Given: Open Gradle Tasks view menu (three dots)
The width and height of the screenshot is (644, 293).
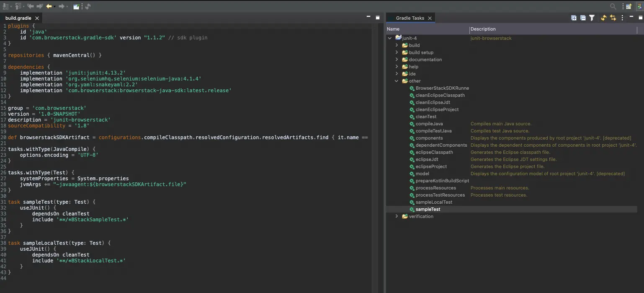Looking at the screenshot, I should 623,18.
